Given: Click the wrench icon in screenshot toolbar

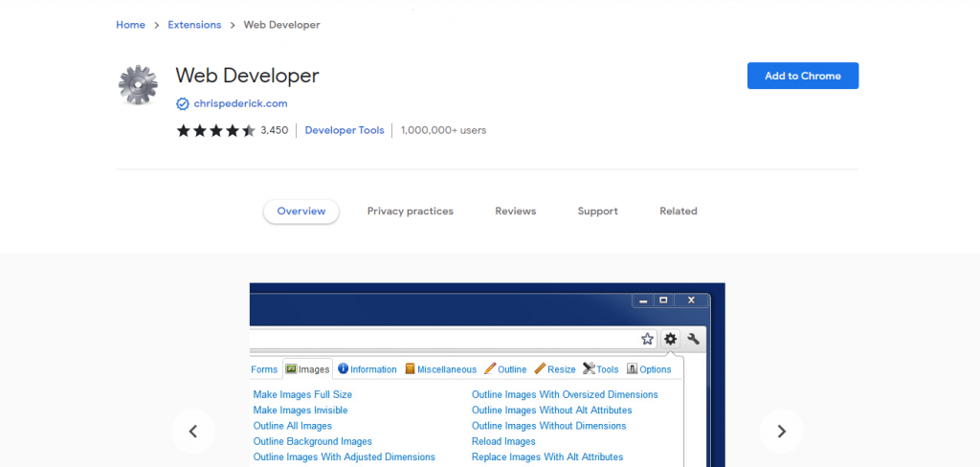Looking at the screenshot, I should click(694, 339).
